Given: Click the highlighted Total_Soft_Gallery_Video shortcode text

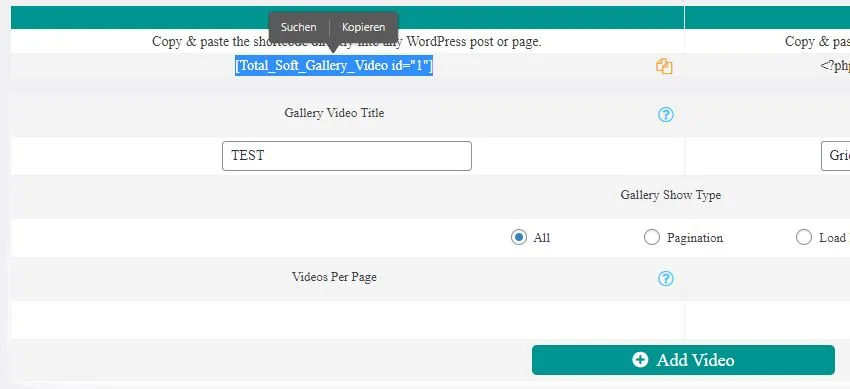Looking at the screenshot, I should coord(334,66).
